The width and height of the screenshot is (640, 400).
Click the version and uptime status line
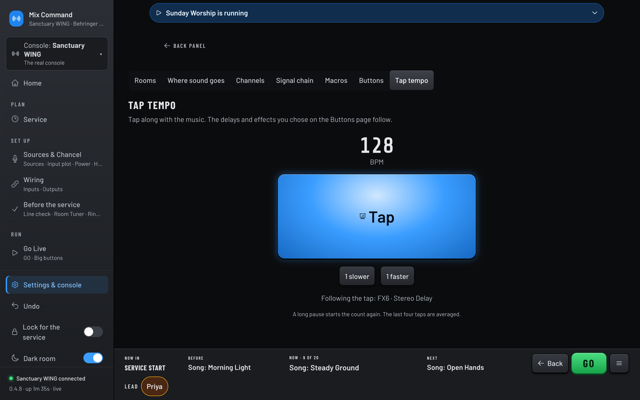coord(35,389)
